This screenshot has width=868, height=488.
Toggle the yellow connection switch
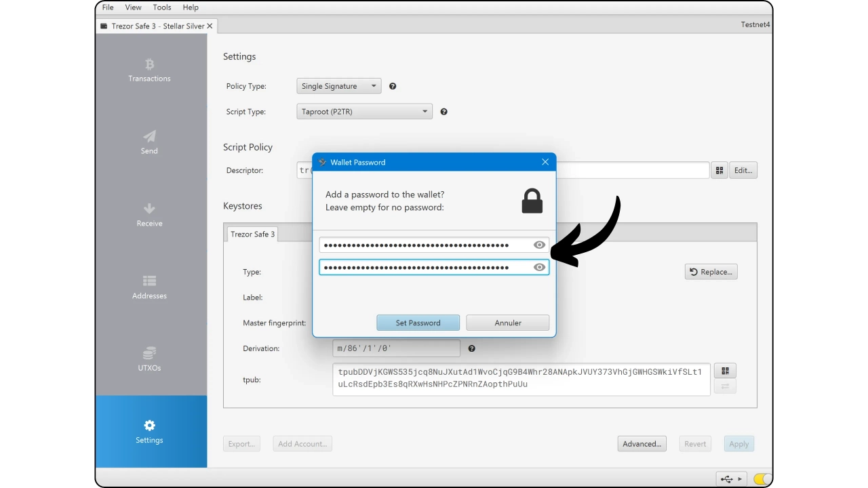(762, 479)
